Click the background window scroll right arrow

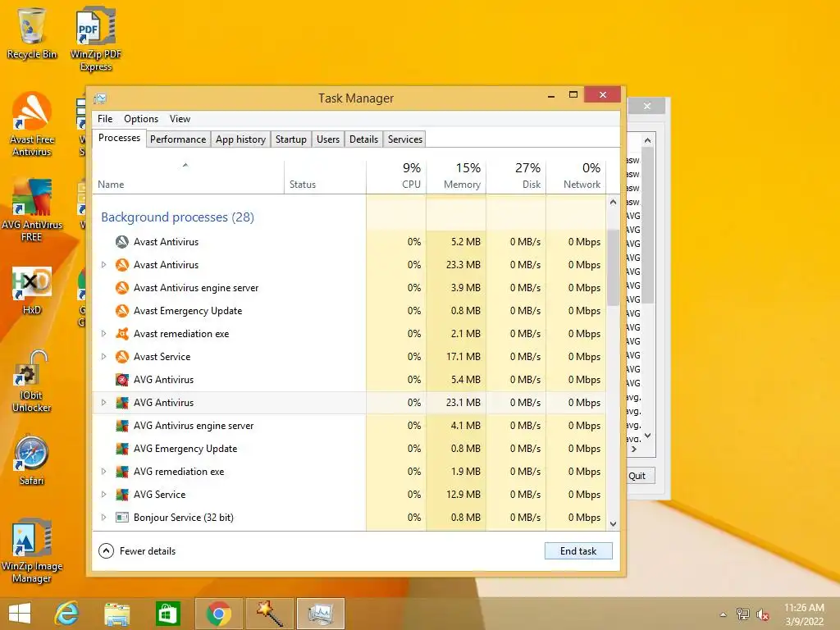click(x=634, y=449)
